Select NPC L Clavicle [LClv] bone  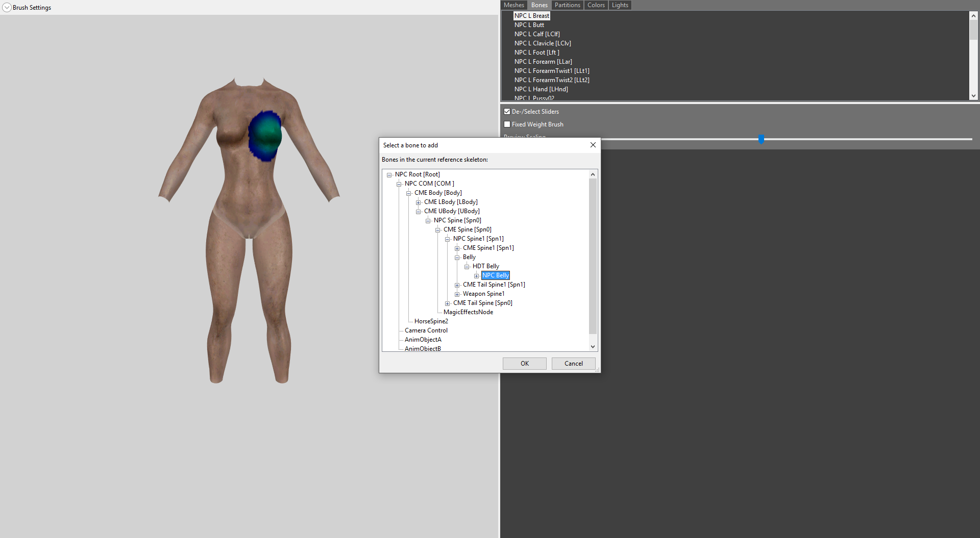(543, 43)
